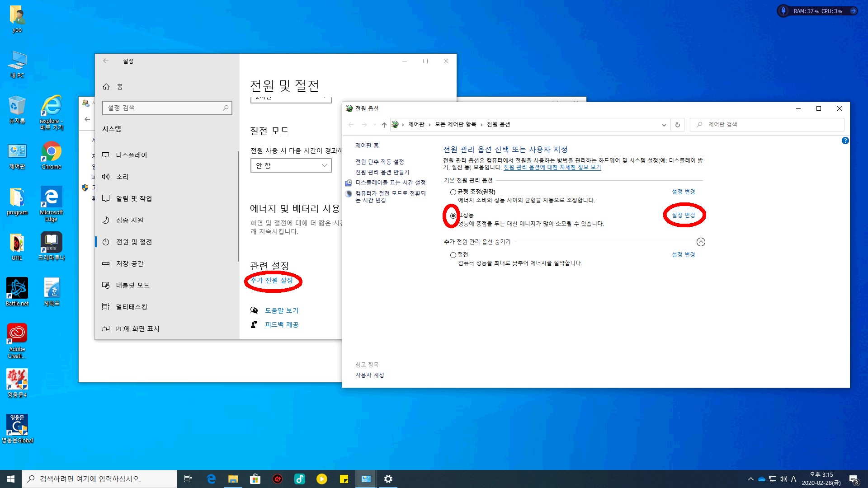Image resolution: width=868 pixels, height=488 pixels.
Task: Open the sleep time '안 함' dropdown
Action: click(291, 165)
